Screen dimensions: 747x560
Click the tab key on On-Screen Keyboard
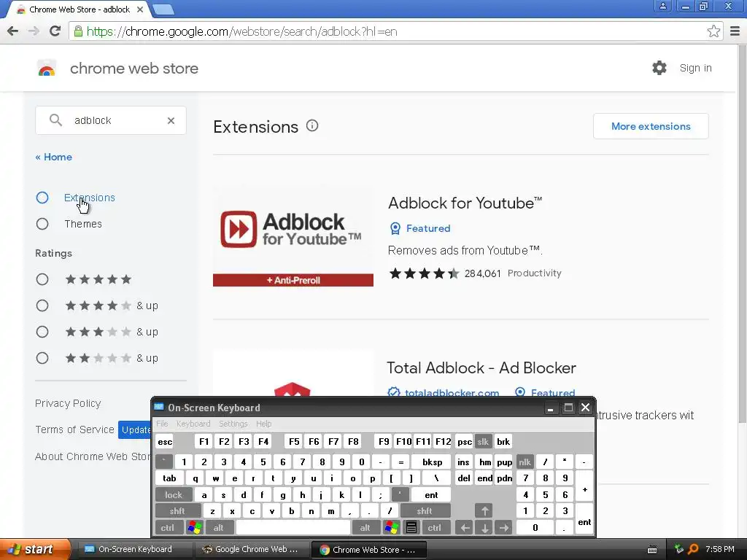169,478
